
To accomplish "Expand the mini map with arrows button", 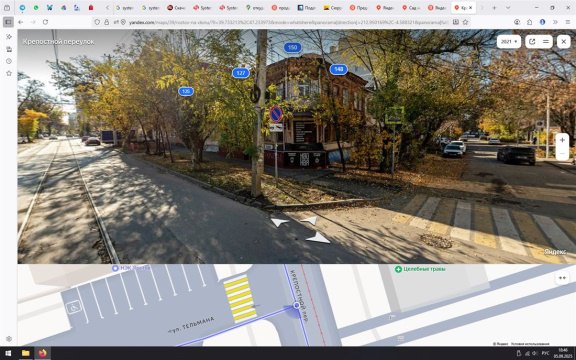I will click(562, 278).
